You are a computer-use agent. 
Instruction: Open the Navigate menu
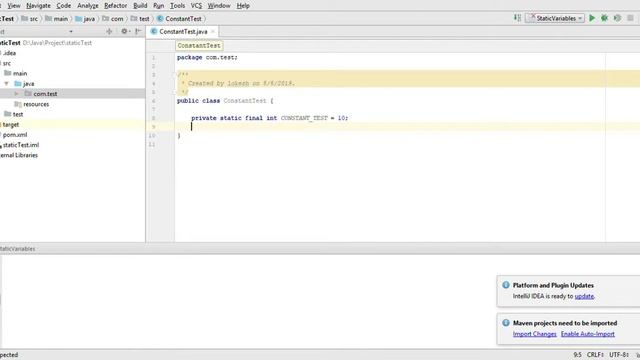38,6
